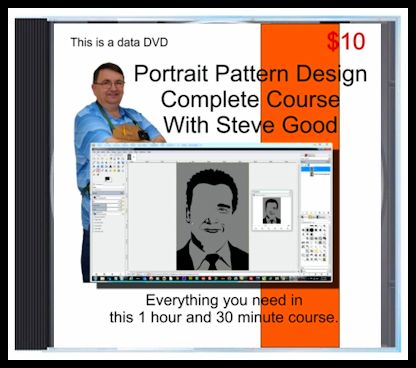Screen dimensions: 416x368
Task: Select a tool from the toolbox icon grid
Action: pyautogui.click(x=109, y=165)
